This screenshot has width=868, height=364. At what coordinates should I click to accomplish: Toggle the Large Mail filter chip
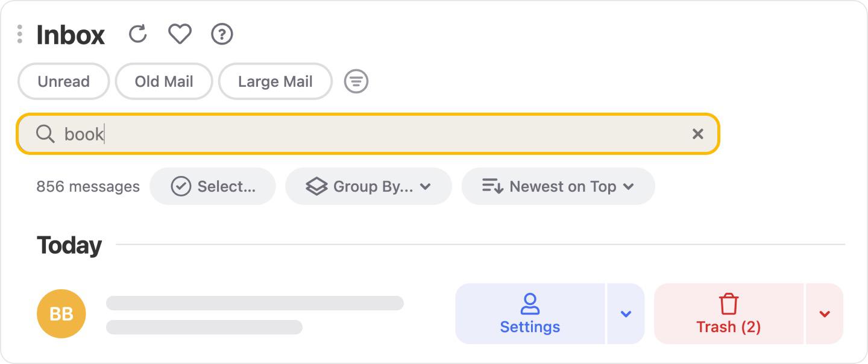pos(275,81)
